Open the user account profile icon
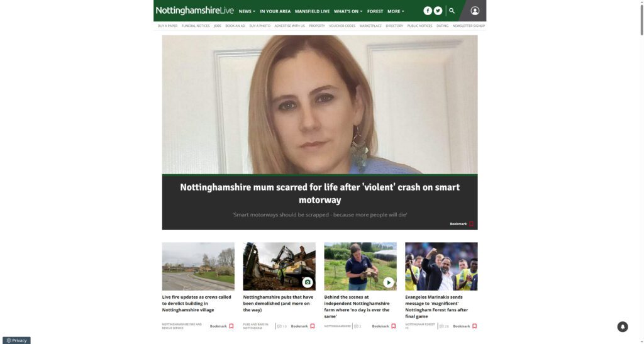 [475, 11]
